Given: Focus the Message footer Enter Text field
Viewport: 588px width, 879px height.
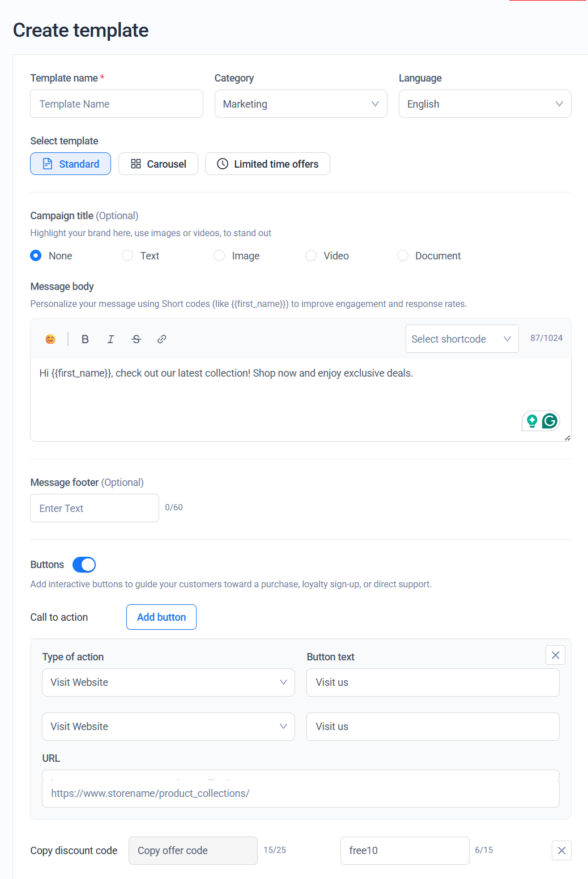Looking at the screenshot, I should point(95,509).
